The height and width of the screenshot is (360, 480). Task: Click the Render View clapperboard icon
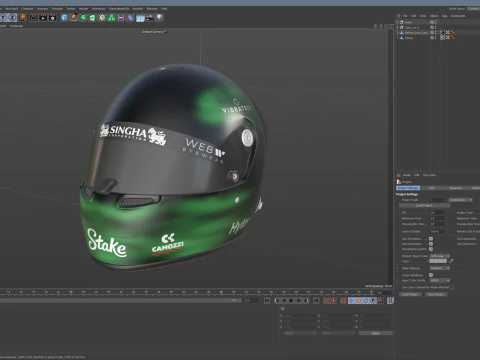(34, 17)
